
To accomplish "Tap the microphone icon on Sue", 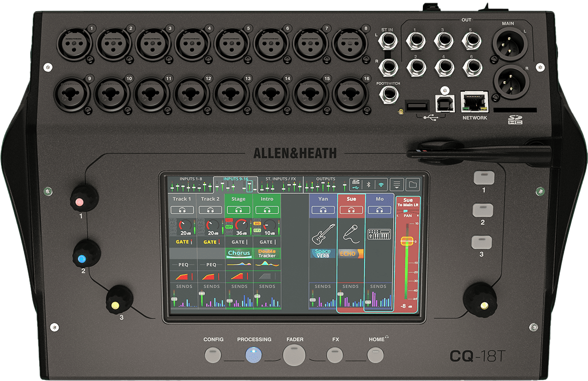I will [351, 234].
